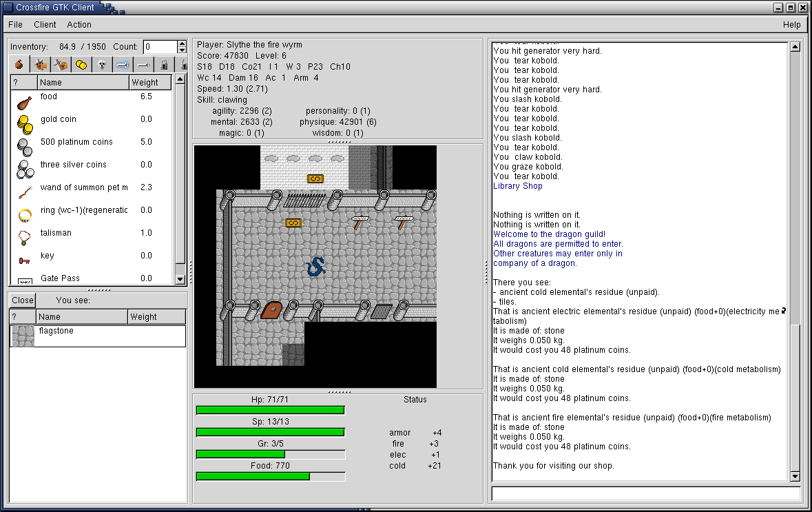Click the command input field below messages
Viewport: 812px width, 512px height.
tap(645, 493)
